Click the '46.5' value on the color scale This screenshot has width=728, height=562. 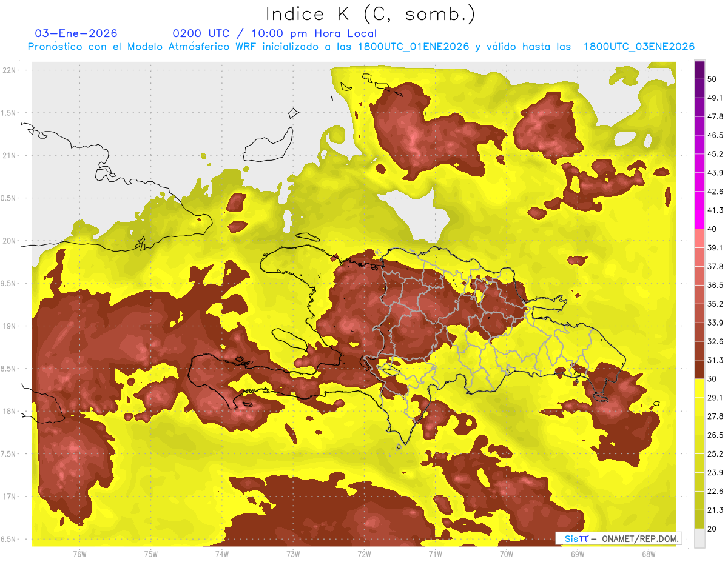point(715,135)
